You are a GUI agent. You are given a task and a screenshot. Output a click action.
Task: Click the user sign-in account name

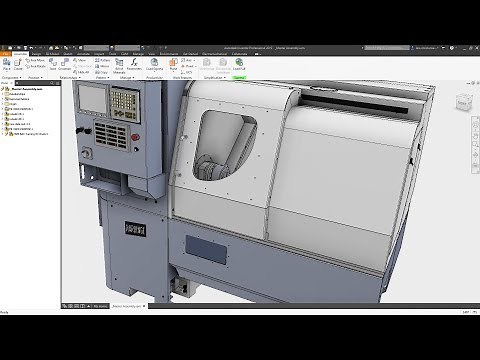[426, 48]
